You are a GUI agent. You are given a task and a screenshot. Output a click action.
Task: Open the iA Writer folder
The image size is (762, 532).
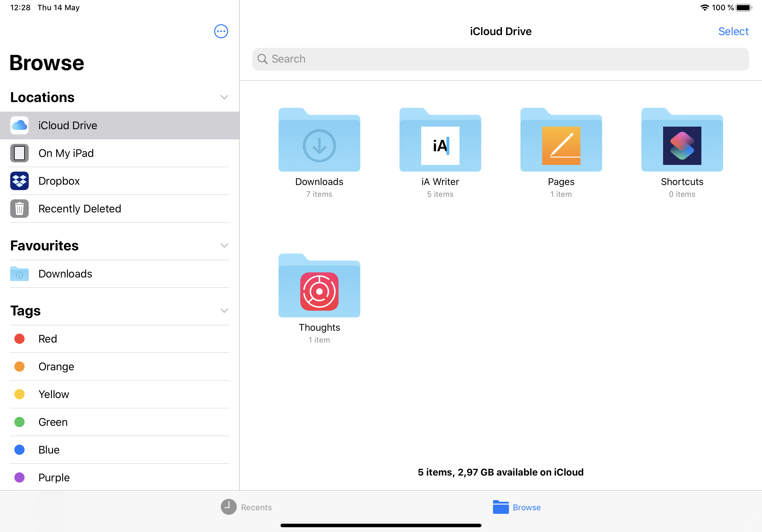(x=440, y=140)
